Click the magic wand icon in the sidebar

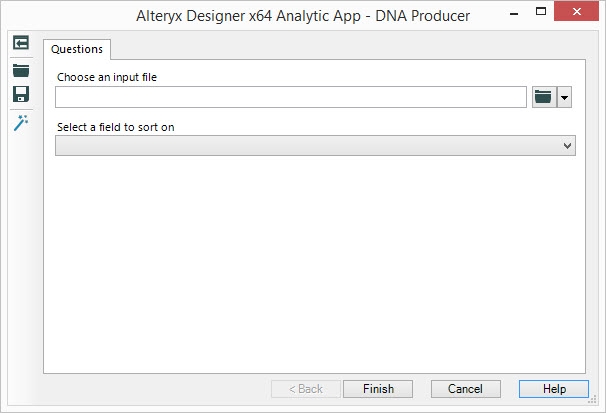tap(21, 123)
